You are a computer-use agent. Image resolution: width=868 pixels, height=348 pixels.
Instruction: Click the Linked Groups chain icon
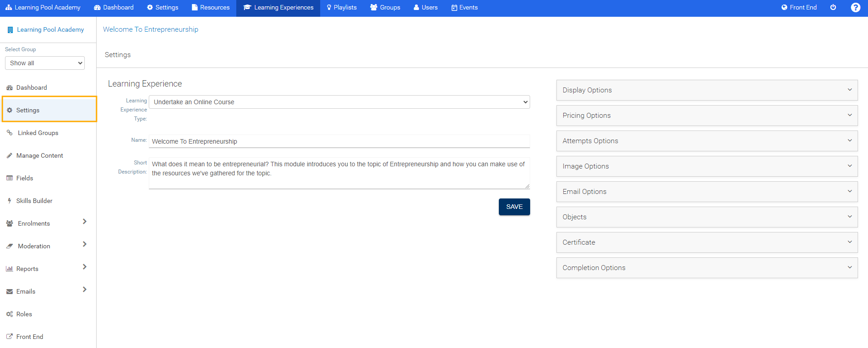coord(10,133)
